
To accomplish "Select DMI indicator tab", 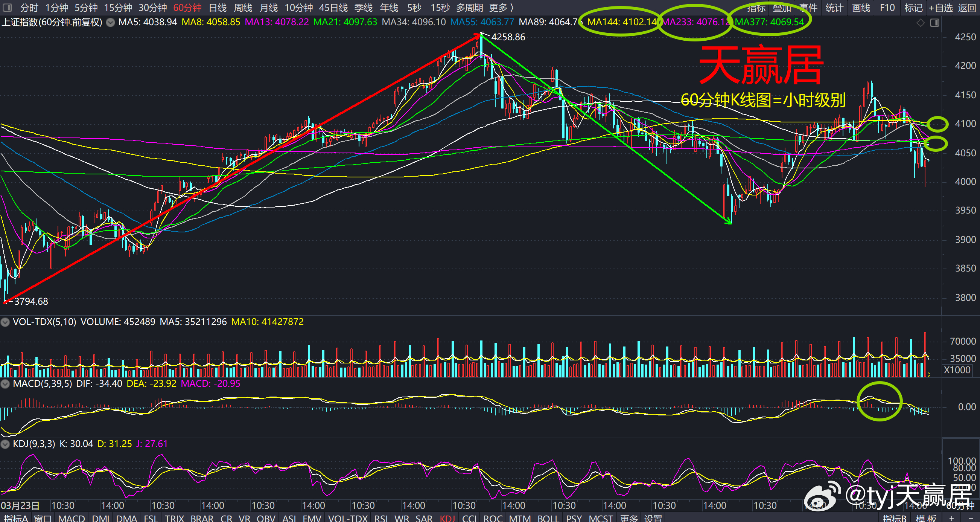I will pyautogui.click(x=101, y=518).
